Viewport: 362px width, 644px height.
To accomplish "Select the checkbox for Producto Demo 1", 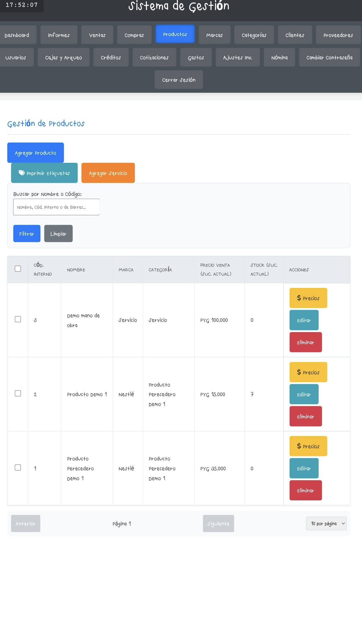I will point(18,393).
